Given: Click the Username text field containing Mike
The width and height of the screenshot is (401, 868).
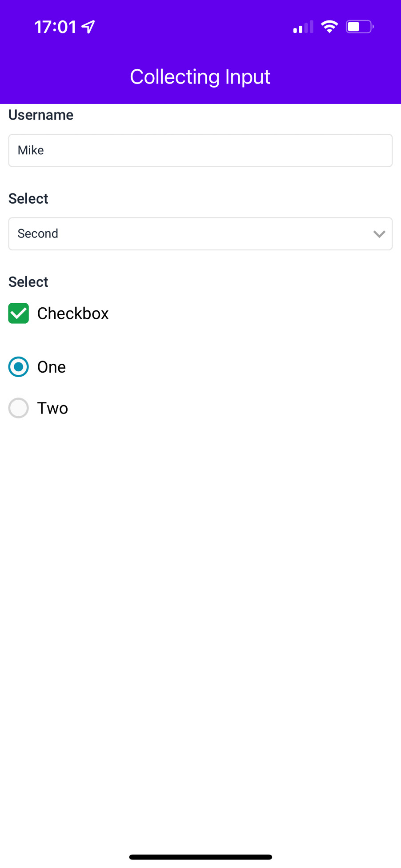Looking at the screenshot, I should (x=200, y=150).
